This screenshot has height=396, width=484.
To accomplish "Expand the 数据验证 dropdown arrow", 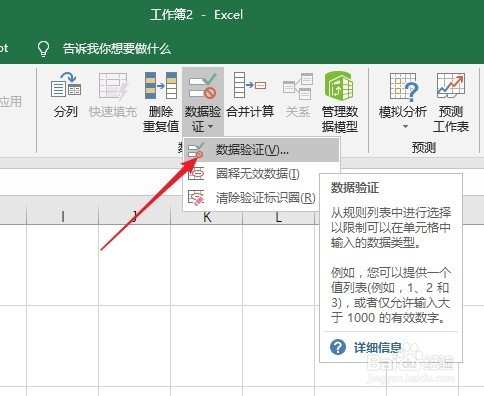I will (210, 127).
